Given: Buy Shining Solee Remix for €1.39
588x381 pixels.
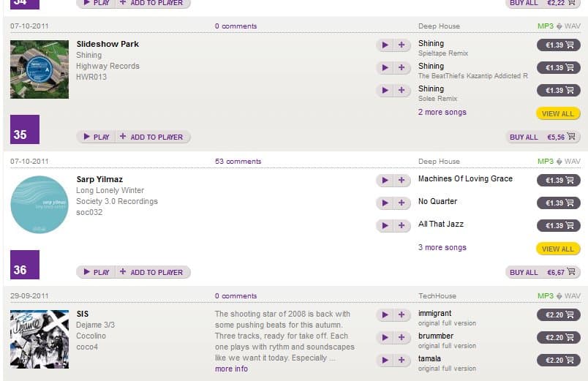Looking at the screenshot, I should (x=559, y=90).
